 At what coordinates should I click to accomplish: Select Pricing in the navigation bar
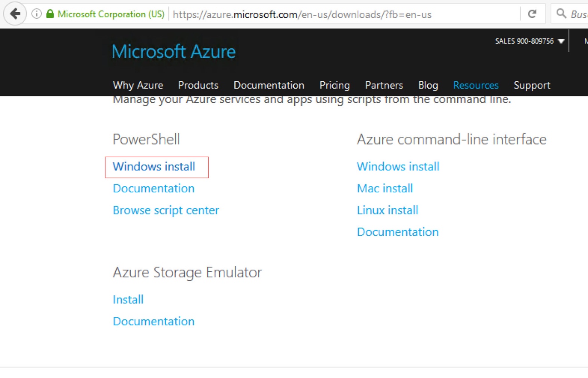(335, 85)
